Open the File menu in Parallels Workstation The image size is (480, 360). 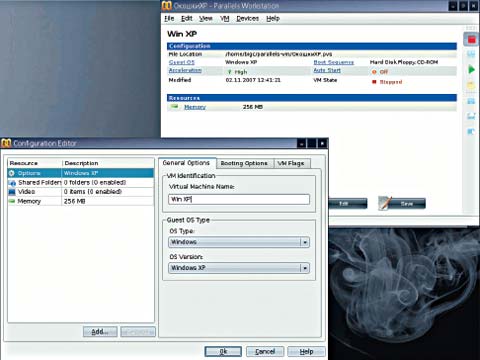(x=169, y=19)
